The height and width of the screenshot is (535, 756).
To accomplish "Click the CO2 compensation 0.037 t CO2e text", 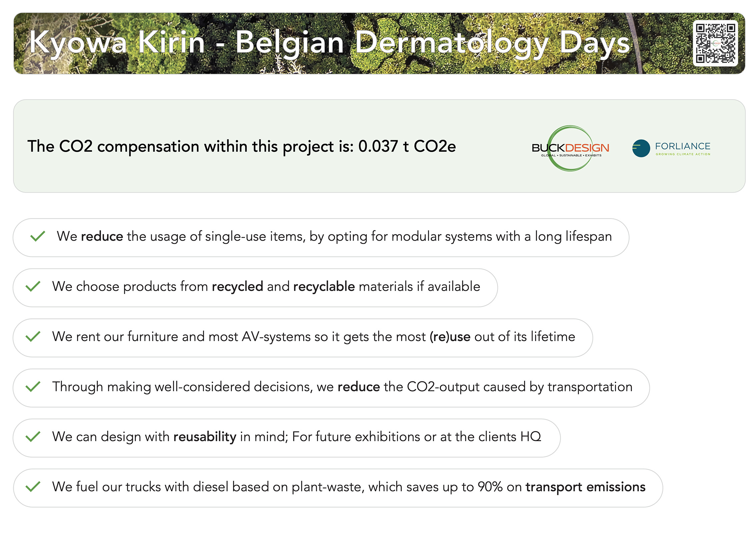I will click(241, 146).
